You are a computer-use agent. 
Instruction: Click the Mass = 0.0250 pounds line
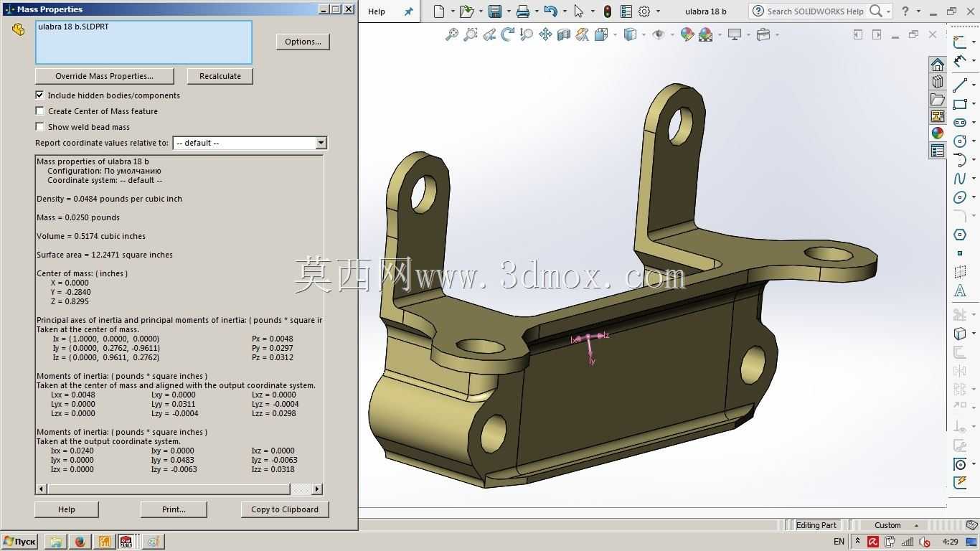(x=78, y=217)
